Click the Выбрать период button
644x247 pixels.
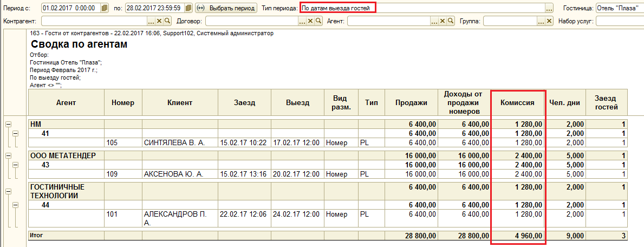[x=226, y=8]
